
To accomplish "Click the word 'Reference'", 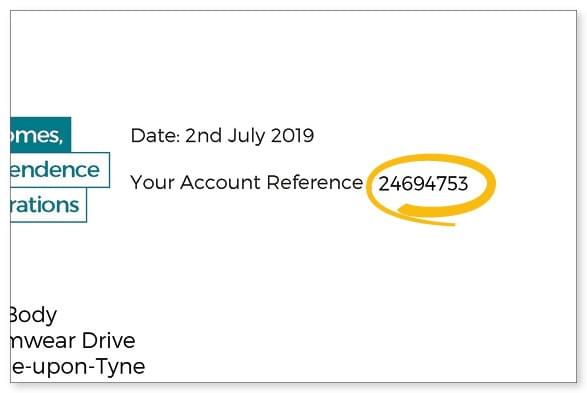I will coord(315,183).
